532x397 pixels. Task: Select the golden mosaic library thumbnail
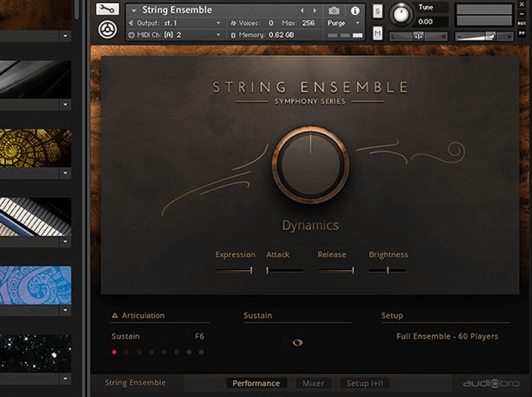[x=36, y=147]
